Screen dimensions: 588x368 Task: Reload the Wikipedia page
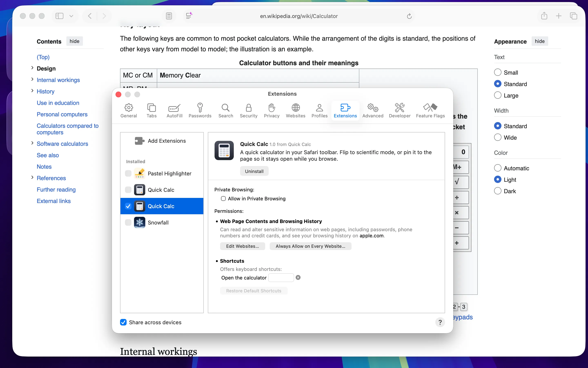pos(409,16)
